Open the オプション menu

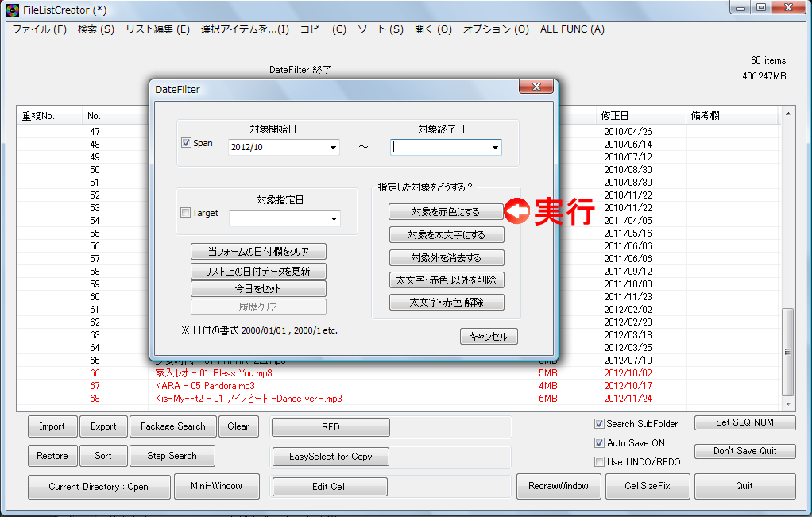click(x=498, y=29)
